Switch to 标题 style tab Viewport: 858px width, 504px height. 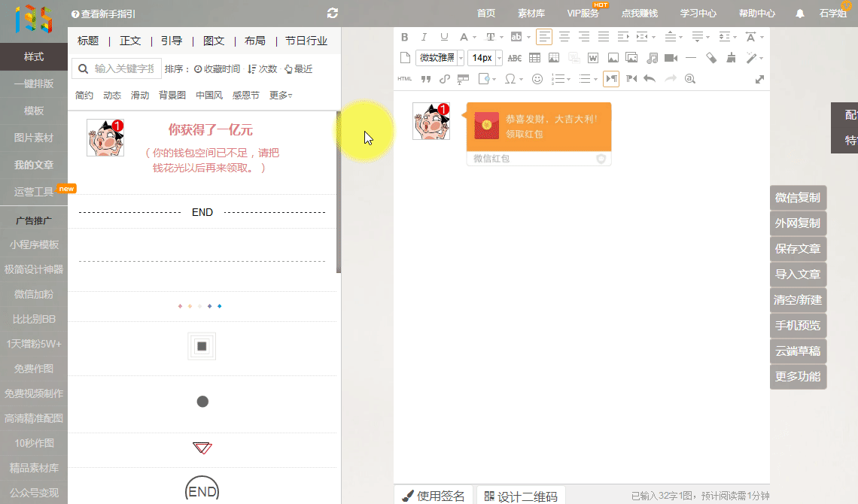88,41
